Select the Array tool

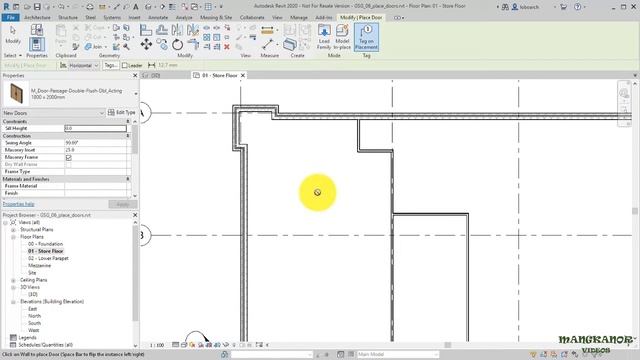207,38
